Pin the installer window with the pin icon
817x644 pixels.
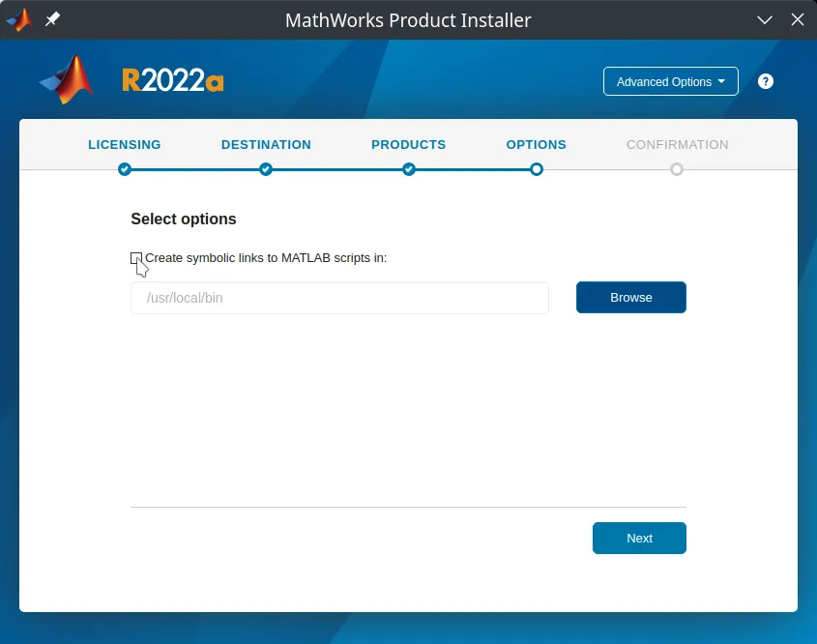point(52,19)
